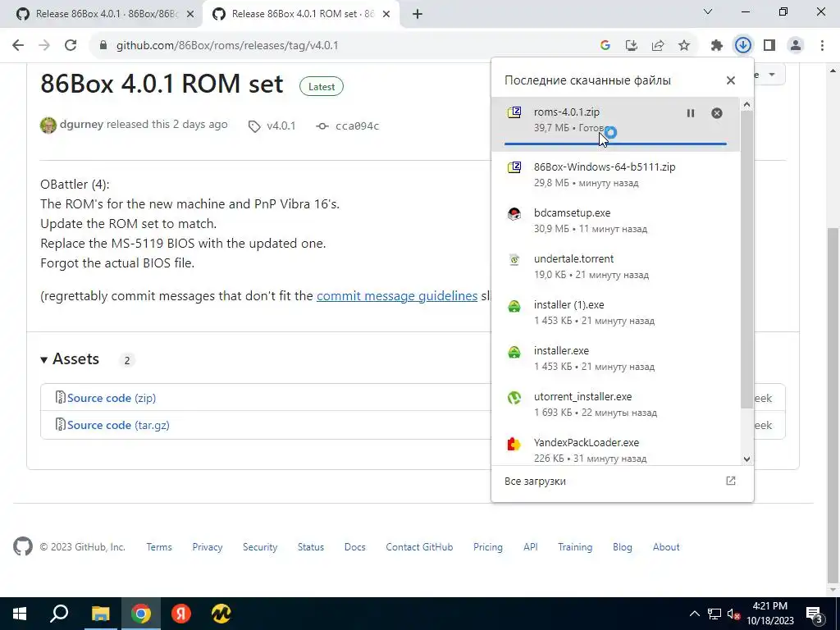The height and width of the screenshot is (630, 840).
Task: Open the Status footer link
Action: coord(311,547)
